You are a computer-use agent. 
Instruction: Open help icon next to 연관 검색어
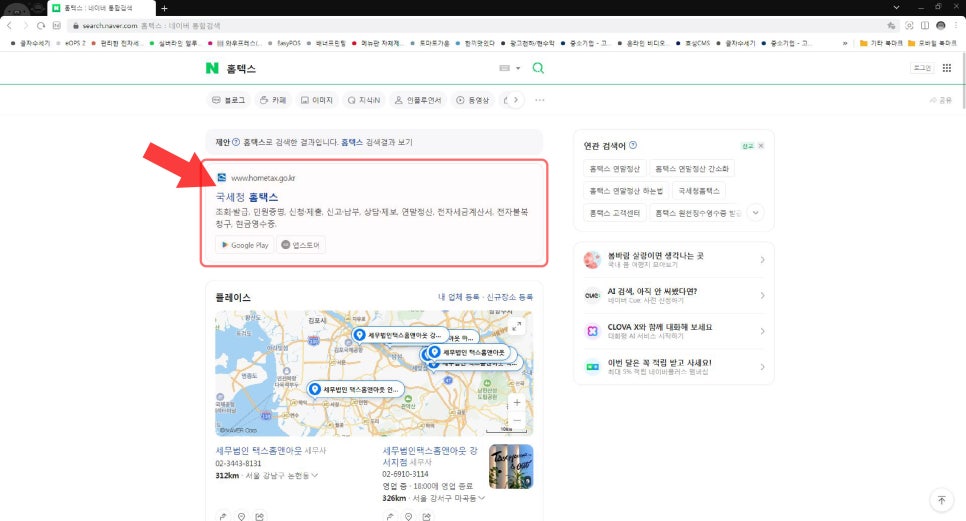[633, 145]
